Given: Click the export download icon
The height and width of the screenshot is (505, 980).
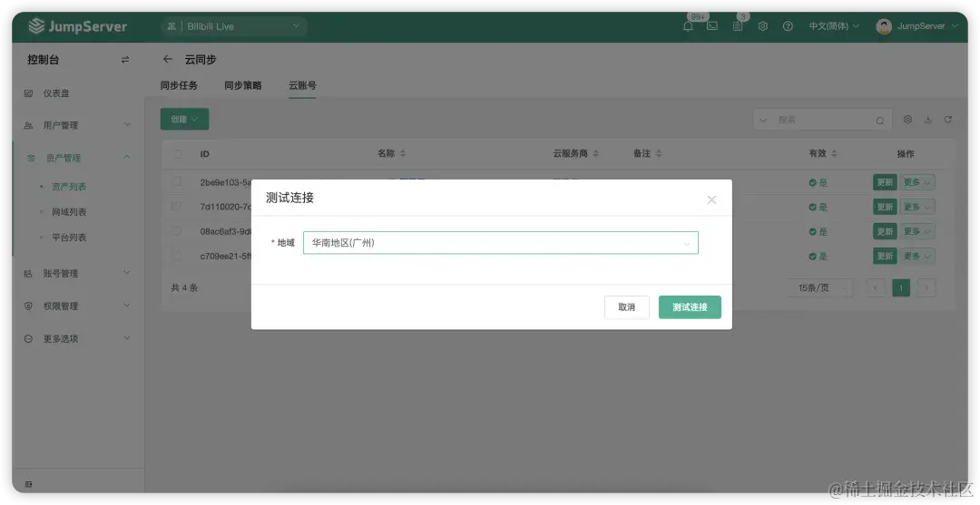Looking at the screenshot, I should click(928, 120).
